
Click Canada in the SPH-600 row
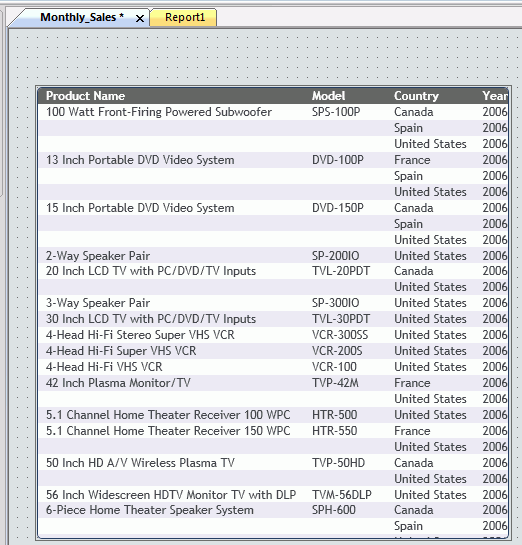click(x=414, y=510)
